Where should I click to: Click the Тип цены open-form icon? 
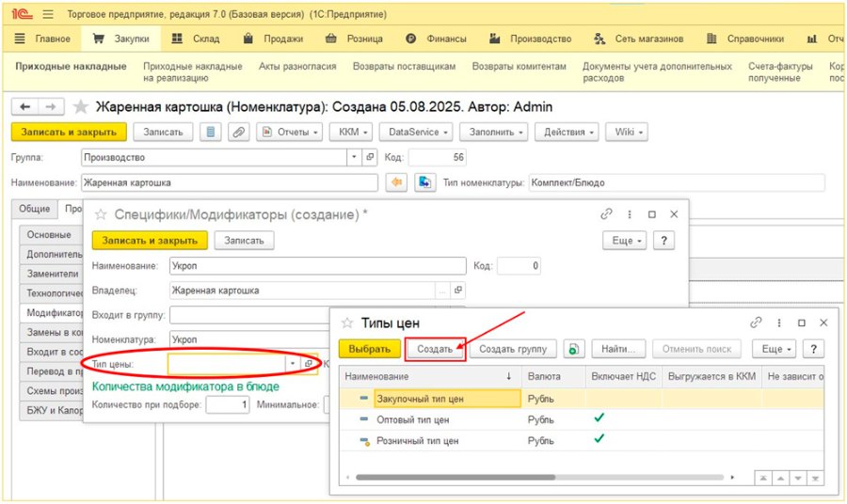309,364
